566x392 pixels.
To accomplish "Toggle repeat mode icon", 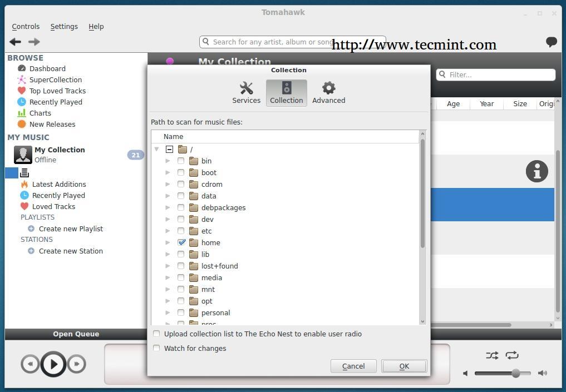I will (x=512, y=355).
